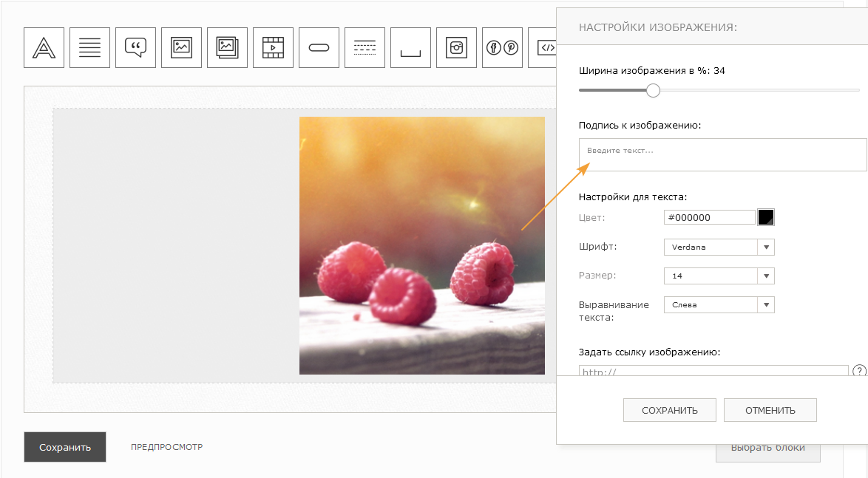Add a button block
The width and height of the screenshot is (868, 478).
click(x=319, y=47)
